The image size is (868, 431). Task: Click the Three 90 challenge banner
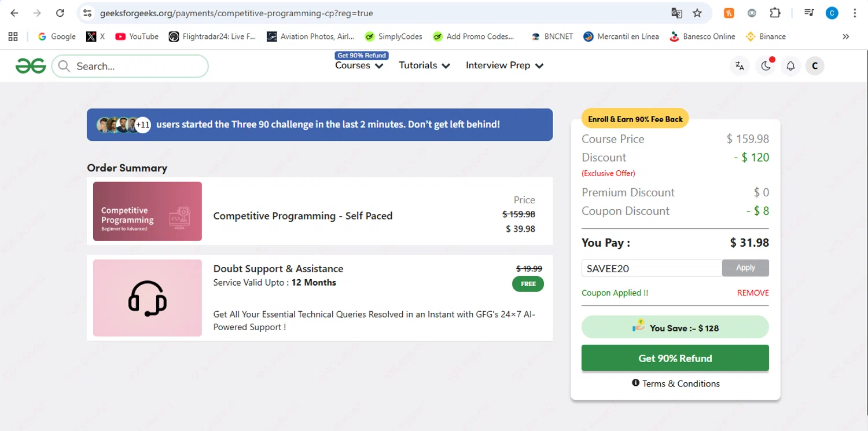coord(319,125)
